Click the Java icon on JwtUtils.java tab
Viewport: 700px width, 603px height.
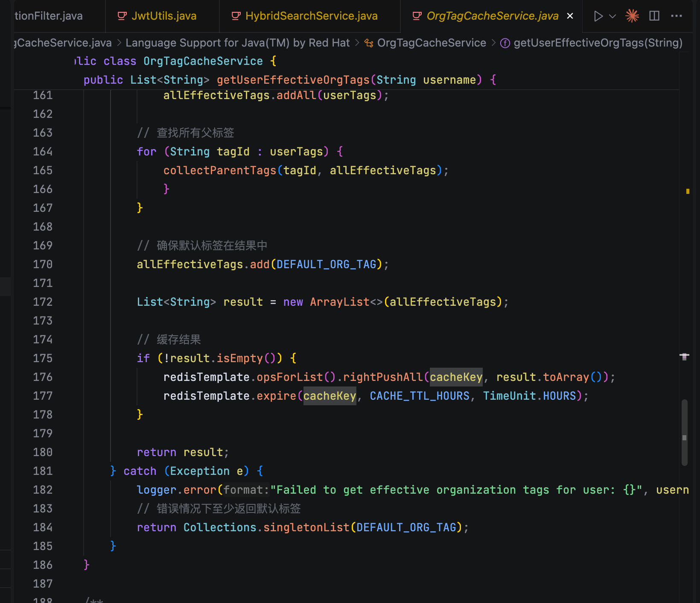(x=122, y=16)
